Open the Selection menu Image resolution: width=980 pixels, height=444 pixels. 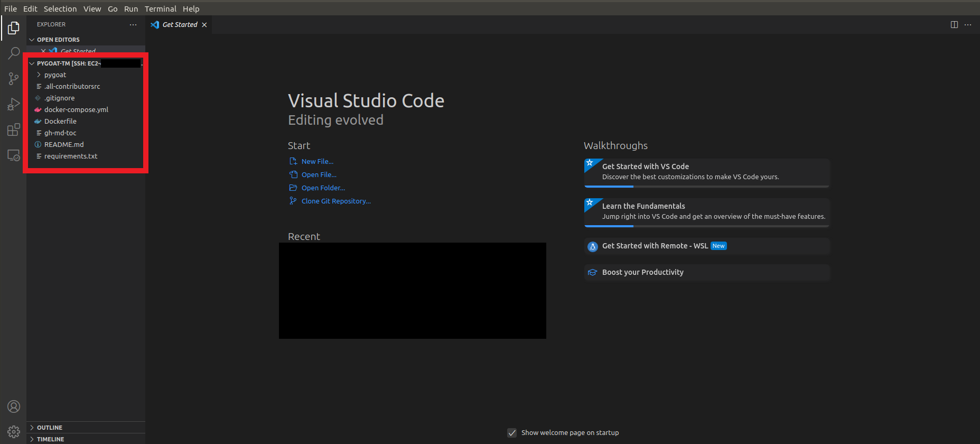point(60,8)
